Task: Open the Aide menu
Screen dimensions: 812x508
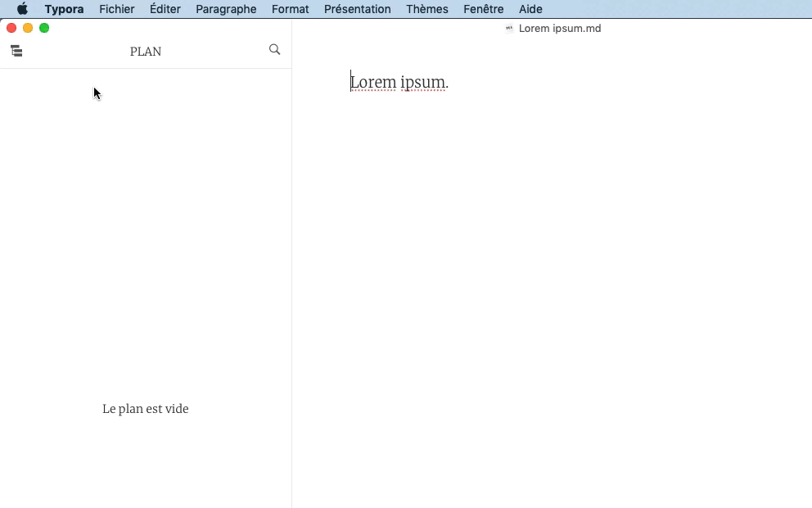Action: 530,9
